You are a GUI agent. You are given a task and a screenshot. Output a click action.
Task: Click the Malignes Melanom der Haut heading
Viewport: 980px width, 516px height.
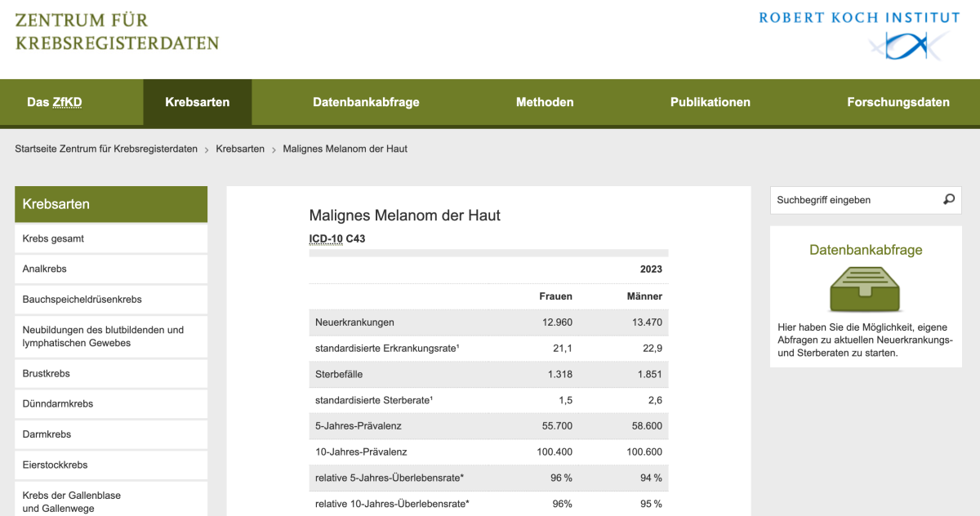click(404, 216)
